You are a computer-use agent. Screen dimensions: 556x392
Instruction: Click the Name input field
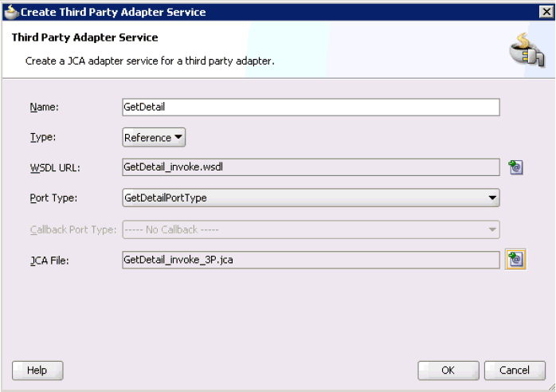pos(311,107)
